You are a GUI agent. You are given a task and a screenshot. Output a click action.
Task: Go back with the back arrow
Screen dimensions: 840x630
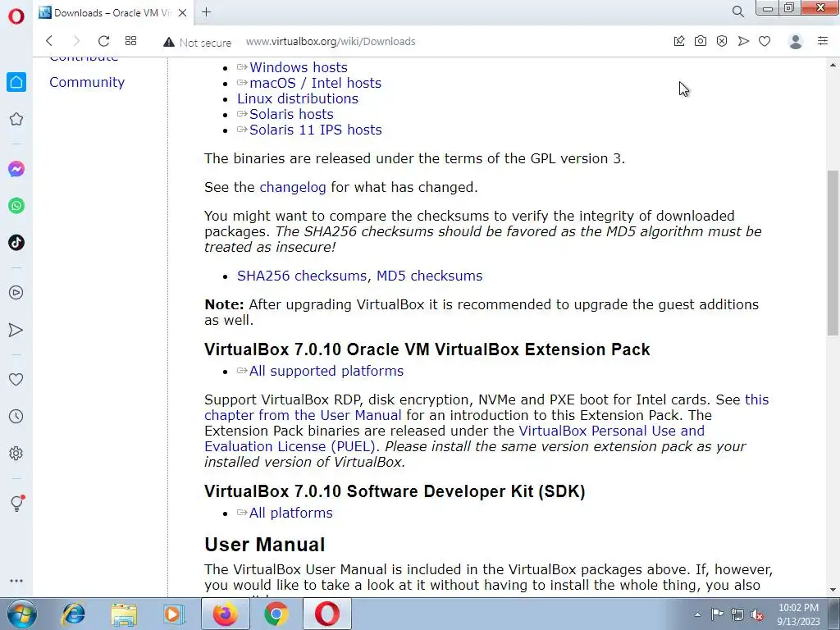coord(49,41)
